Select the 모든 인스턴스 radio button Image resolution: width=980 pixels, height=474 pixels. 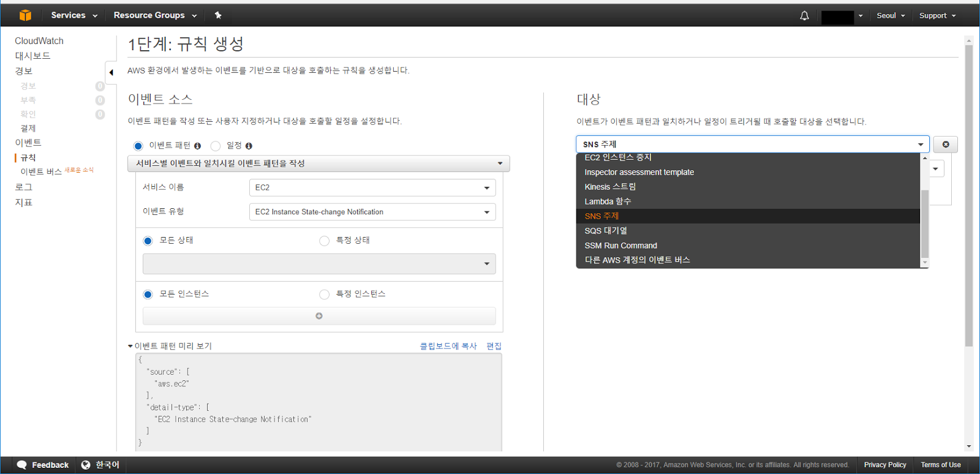tap(148, 295)
